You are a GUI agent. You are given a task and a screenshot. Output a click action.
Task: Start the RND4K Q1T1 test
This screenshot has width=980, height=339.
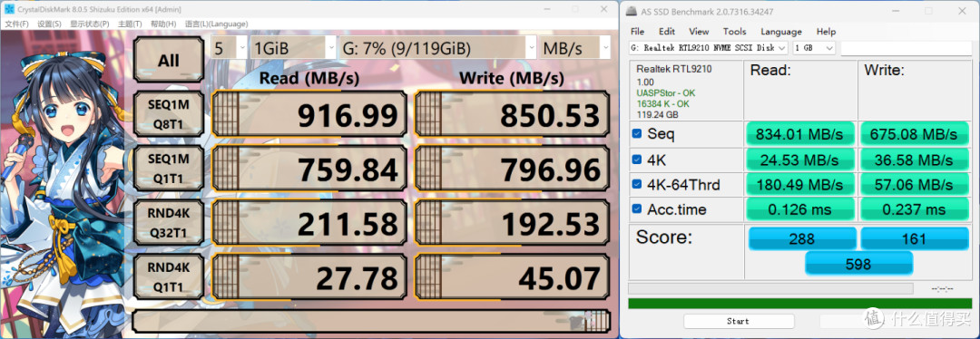click(168, 277)
